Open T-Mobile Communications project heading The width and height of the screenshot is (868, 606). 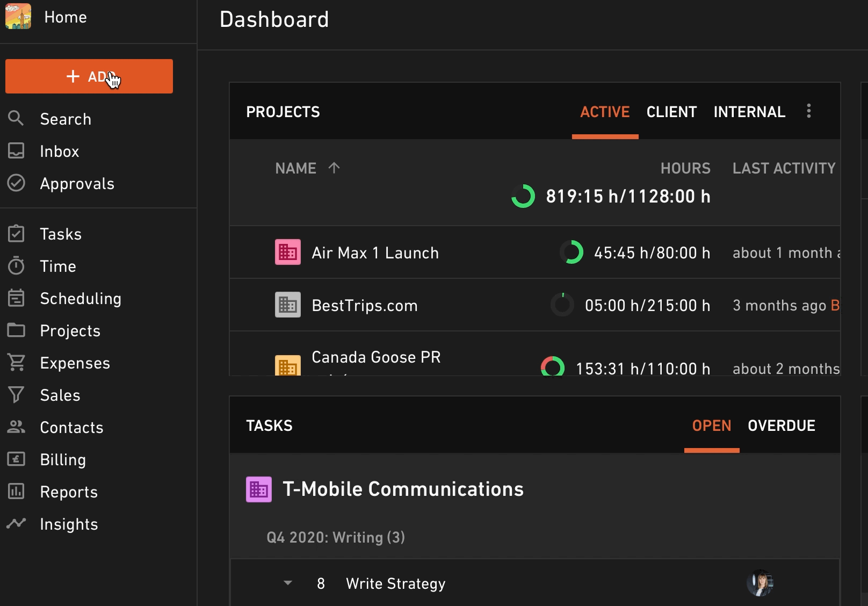[x=403, y=489]
